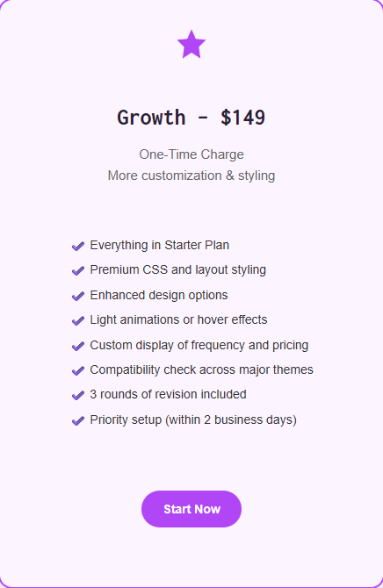Click Priority setup within 2 business days
The width and height of the screenshot is (383, 588).
193,419
